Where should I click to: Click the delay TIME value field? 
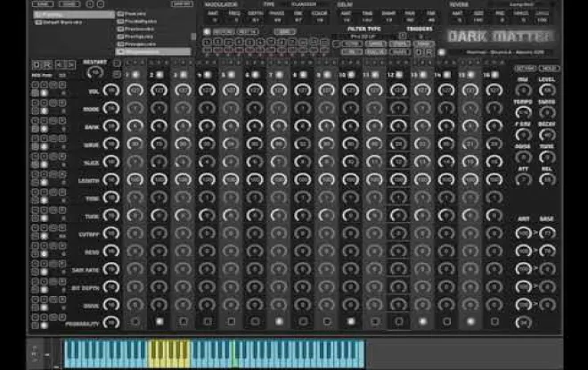[367, 20]
